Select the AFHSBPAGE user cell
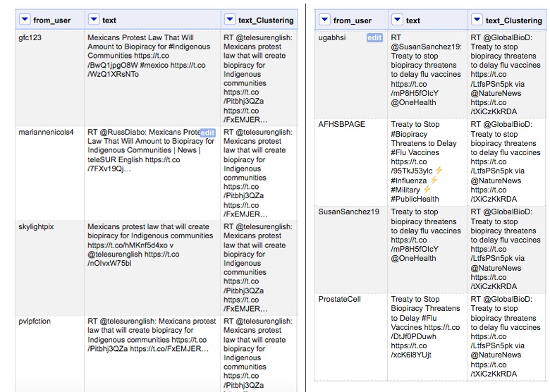This screenshot has width=550, height=392. (x=341, y=125)
